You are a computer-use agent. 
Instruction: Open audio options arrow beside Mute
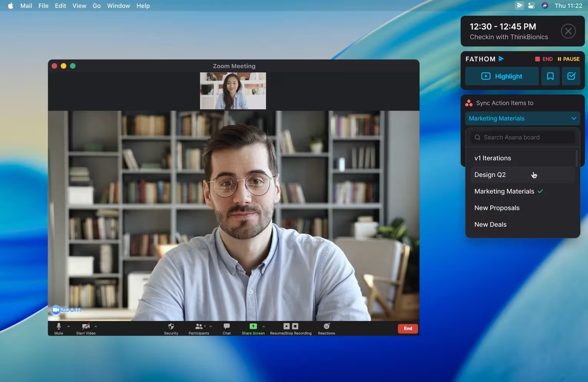tap(68, 326)
